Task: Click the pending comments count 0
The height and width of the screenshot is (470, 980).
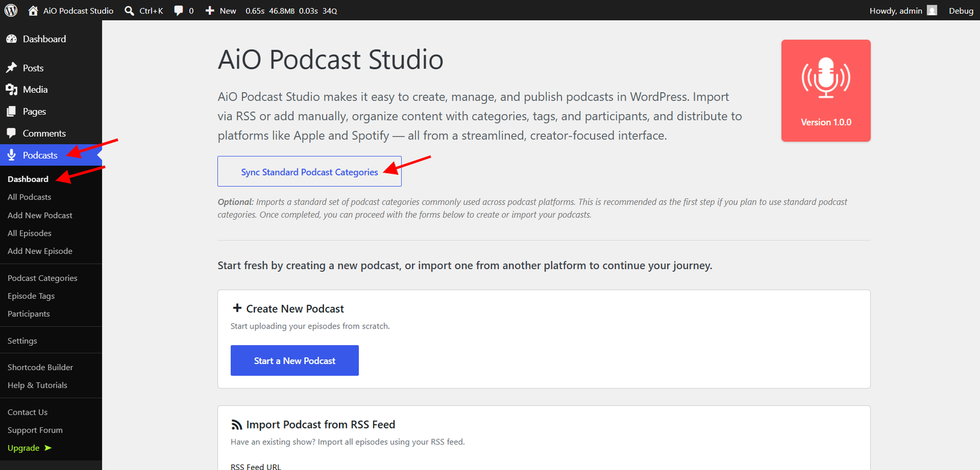Action: [191, 10]
